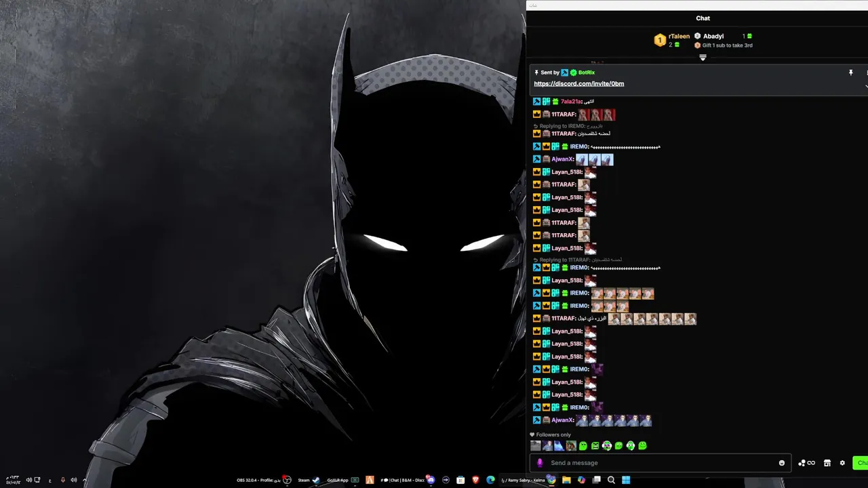The width and height of the screenshot is (868, 488).
Task: Open last AjwanX message at bottom
Action: pyautogui.click(x=592, y=420)
